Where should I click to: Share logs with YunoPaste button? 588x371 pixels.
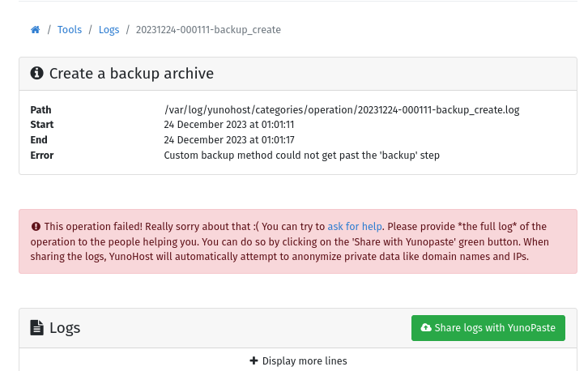488,328
